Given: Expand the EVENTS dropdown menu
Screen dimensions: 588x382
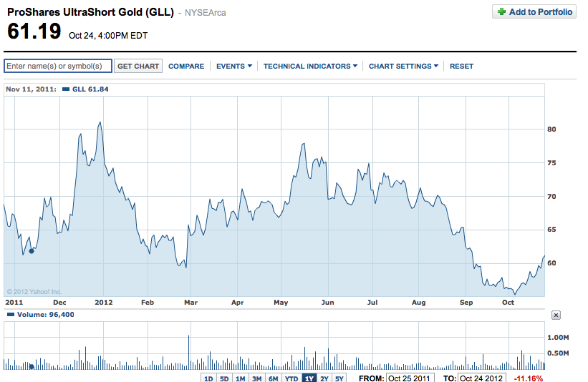Looking at the screenshot, I should click(234, 67).
